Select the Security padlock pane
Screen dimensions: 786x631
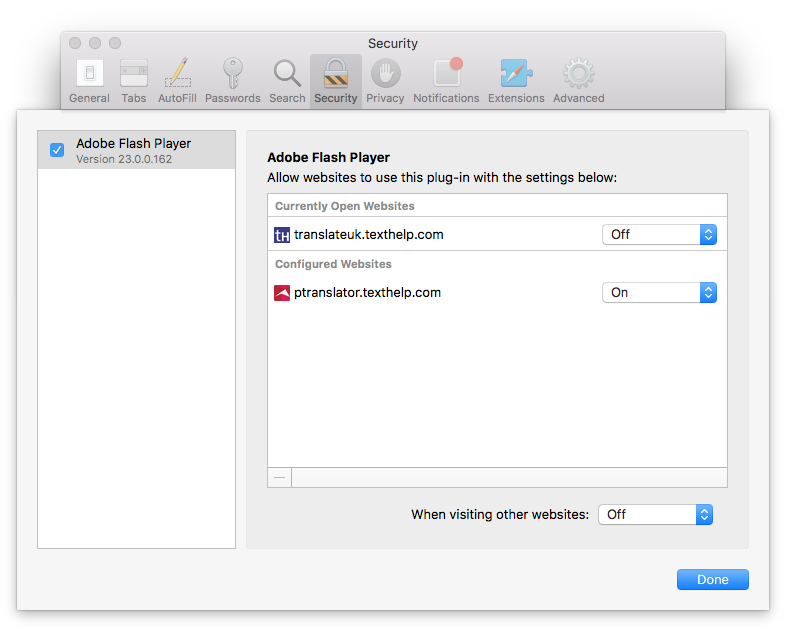[336, 81]
